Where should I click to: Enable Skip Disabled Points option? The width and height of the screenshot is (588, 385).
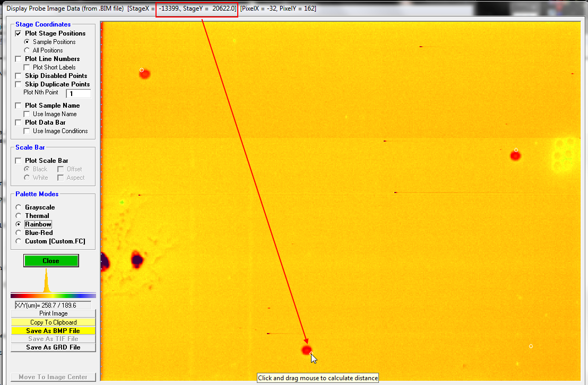pos(19,76)
